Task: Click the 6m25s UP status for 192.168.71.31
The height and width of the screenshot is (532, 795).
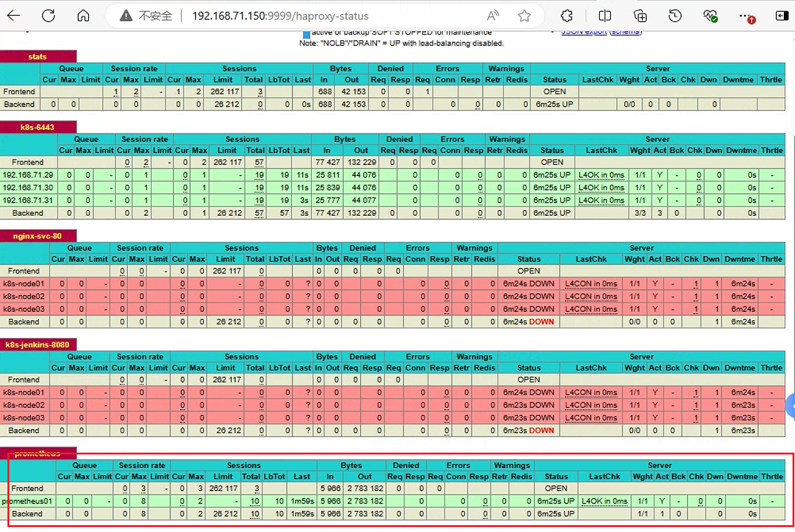Action: pyautogui.click(x=552, y=200)
